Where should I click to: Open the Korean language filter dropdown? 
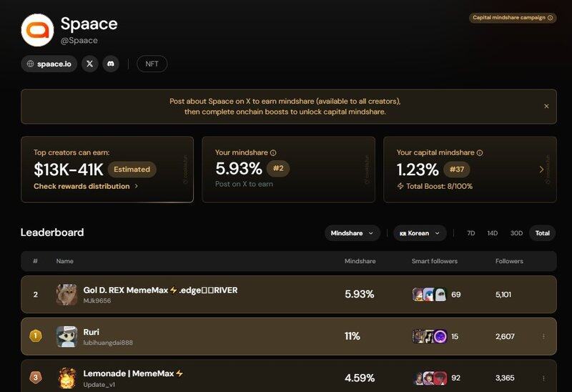(x=420, y=233)
